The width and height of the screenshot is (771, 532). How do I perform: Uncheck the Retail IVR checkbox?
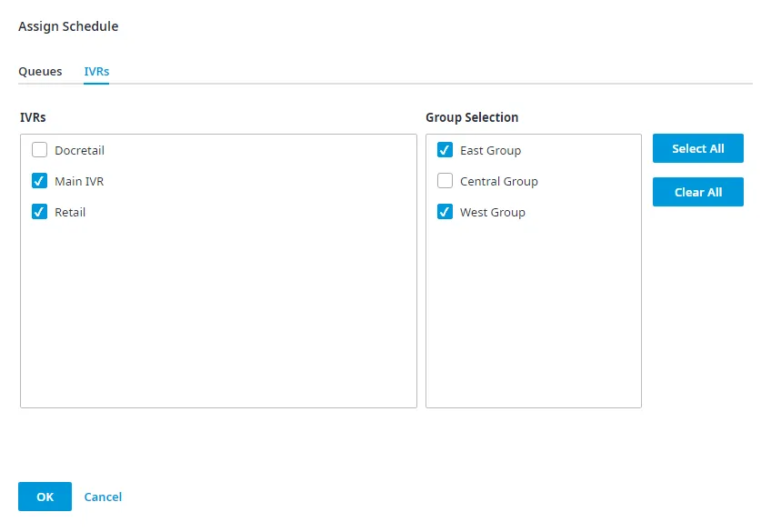39,212
